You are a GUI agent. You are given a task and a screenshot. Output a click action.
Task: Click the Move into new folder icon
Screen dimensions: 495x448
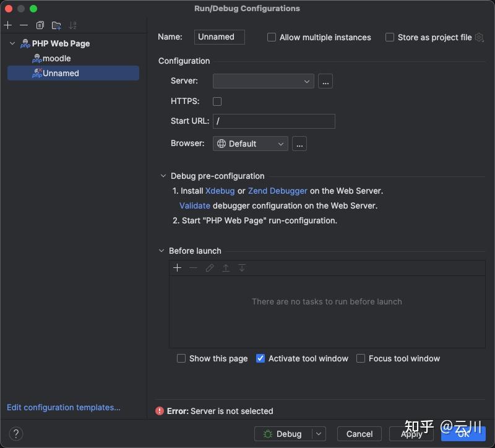click(56, 25)
